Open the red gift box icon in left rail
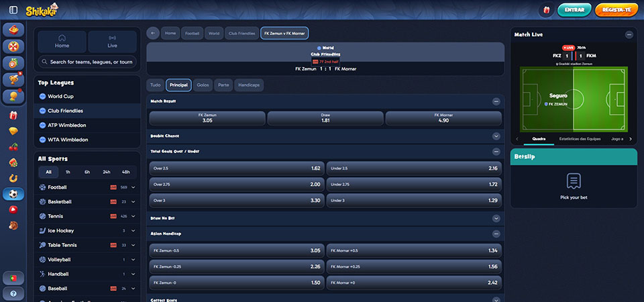Screen dimensions: 644x302 [13, 115]
